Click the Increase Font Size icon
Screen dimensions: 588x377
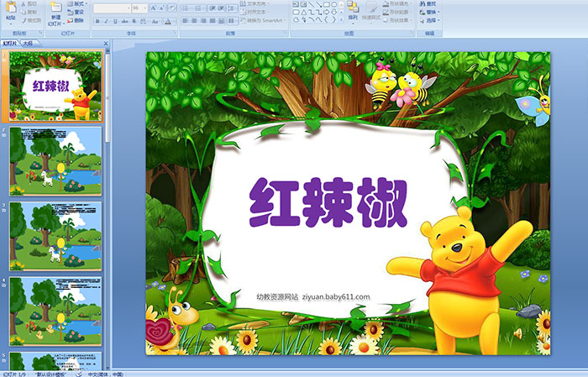click(152, 8)
